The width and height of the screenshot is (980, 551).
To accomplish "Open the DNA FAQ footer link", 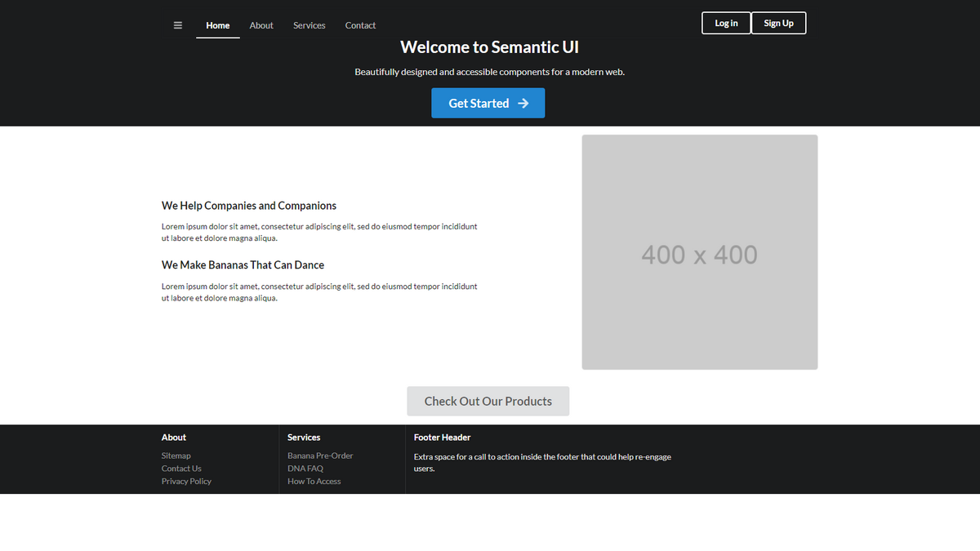I will (x=305, y=469).
